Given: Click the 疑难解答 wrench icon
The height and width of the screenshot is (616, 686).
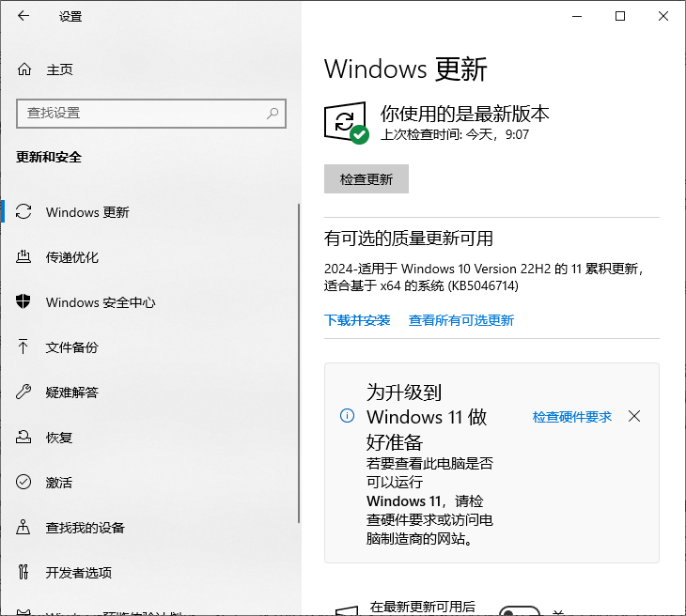Looking at the screenshot, I should [x=23, y=392].
